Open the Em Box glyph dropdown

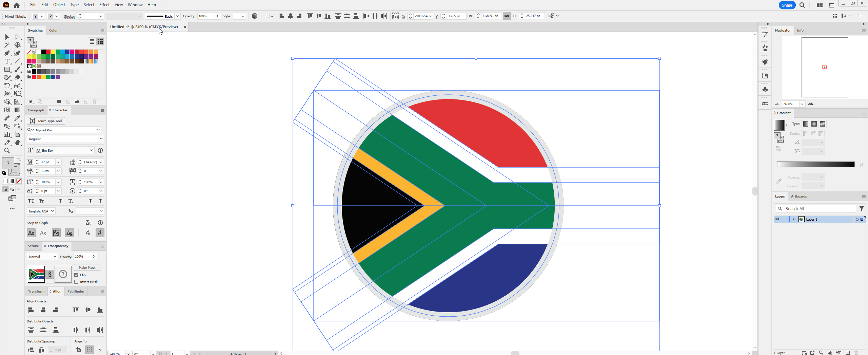pos(91,150)
